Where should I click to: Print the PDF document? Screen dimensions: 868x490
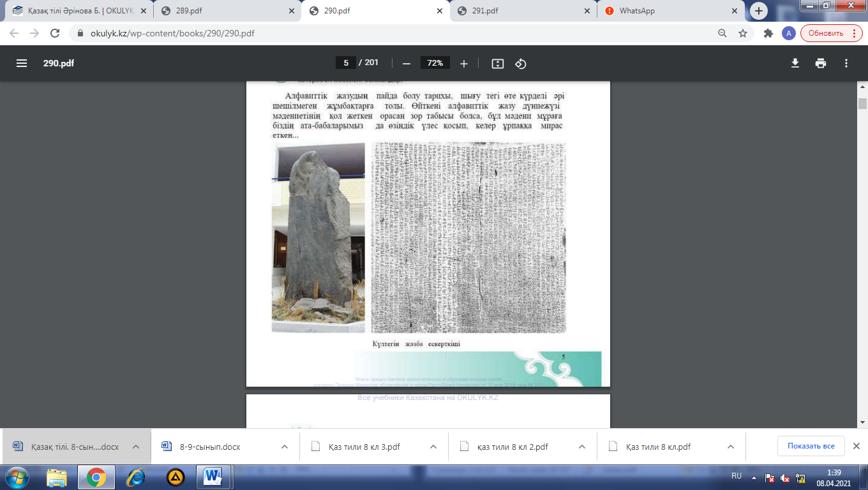[821, 63]
